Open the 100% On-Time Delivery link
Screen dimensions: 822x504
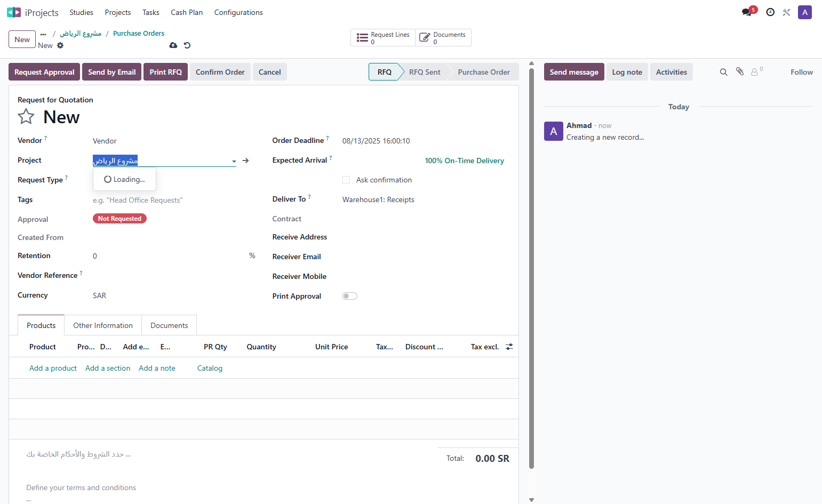pyautogui.click(x=464, y=161)
